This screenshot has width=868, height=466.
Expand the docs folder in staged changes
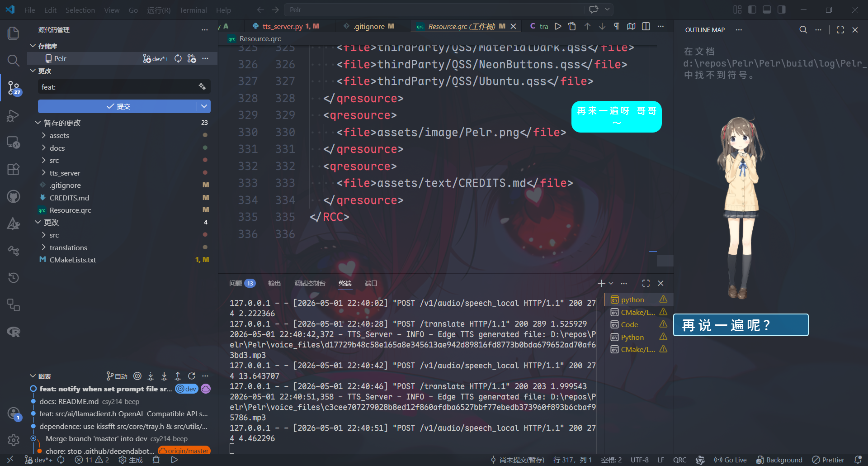pos(43,148)
